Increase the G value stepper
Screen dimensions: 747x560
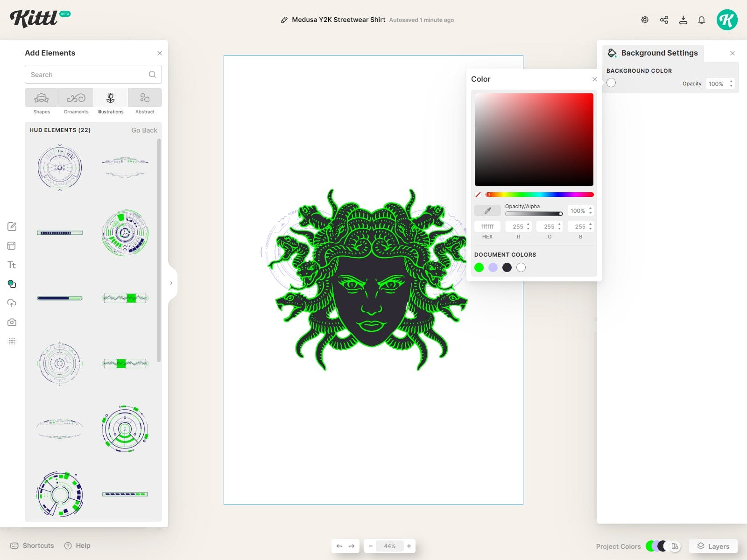click(x=559, y=224)
